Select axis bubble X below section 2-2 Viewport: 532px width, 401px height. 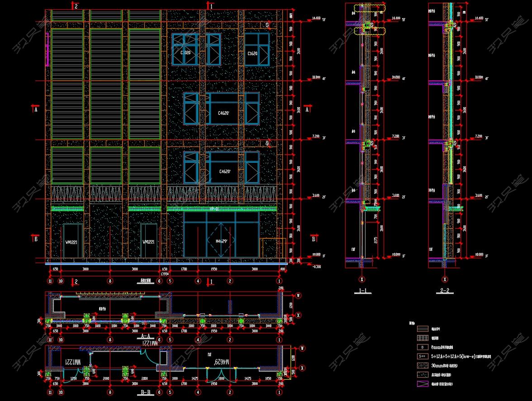coord(445,280)
